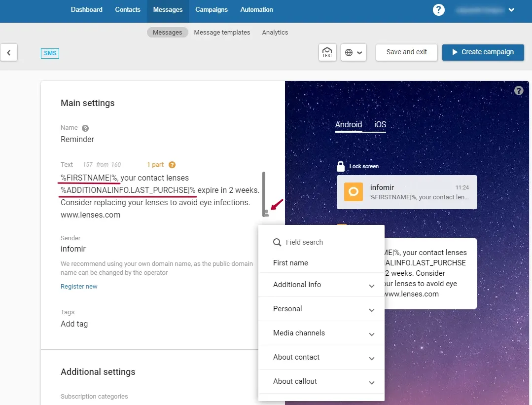Click the Create campaign button
The image size is (532, 405).
(x=483, y=52)
